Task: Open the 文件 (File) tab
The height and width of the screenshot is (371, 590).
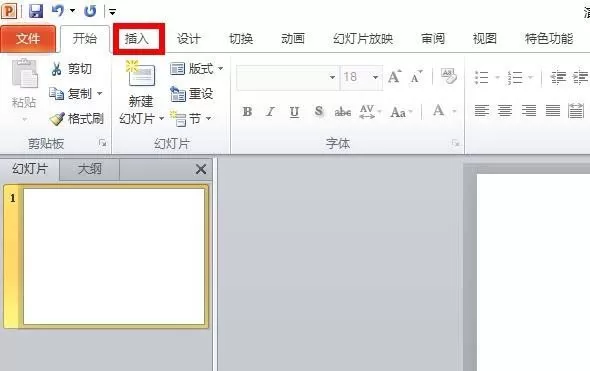Action: (x=28, y=38)
